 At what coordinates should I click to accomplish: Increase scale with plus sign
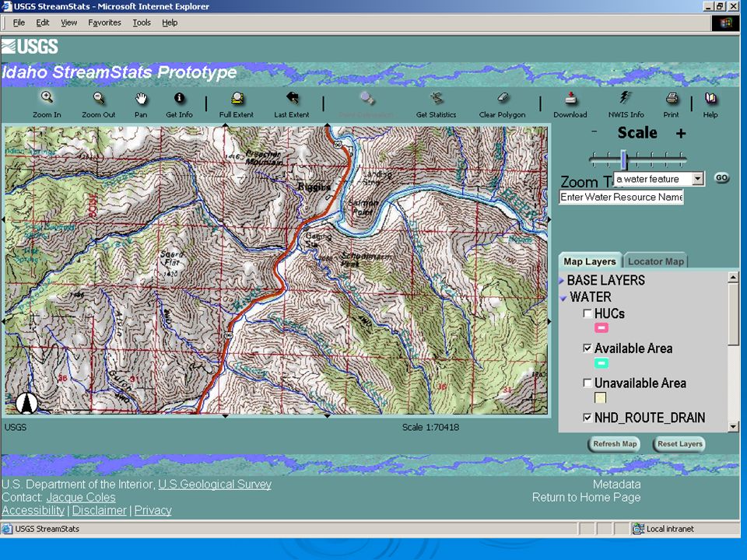pyautogui.click(x=681, y=133)
